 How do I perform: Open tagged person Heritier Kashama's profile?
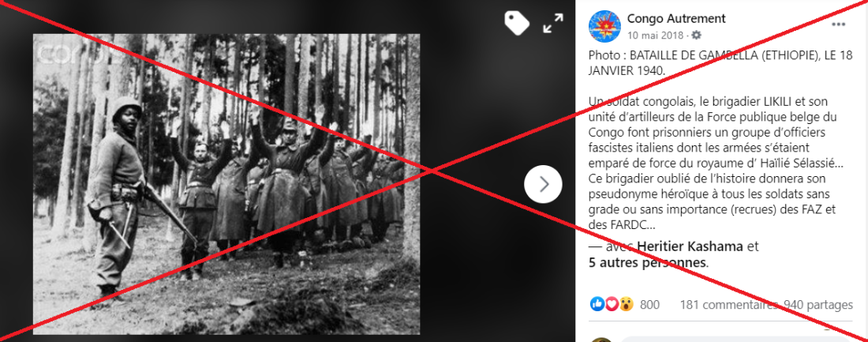(690, 246)
